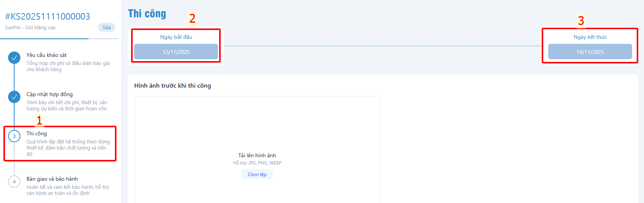Go to the Cập nhật hợp đồng step

pos(49,94)
